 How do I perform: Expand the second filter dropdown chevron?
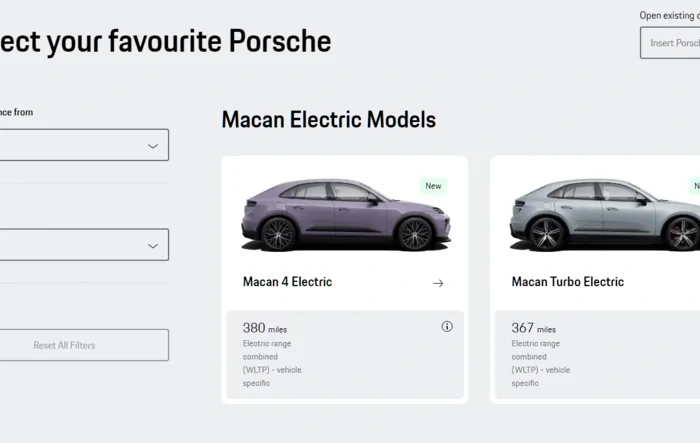[153, 245]
